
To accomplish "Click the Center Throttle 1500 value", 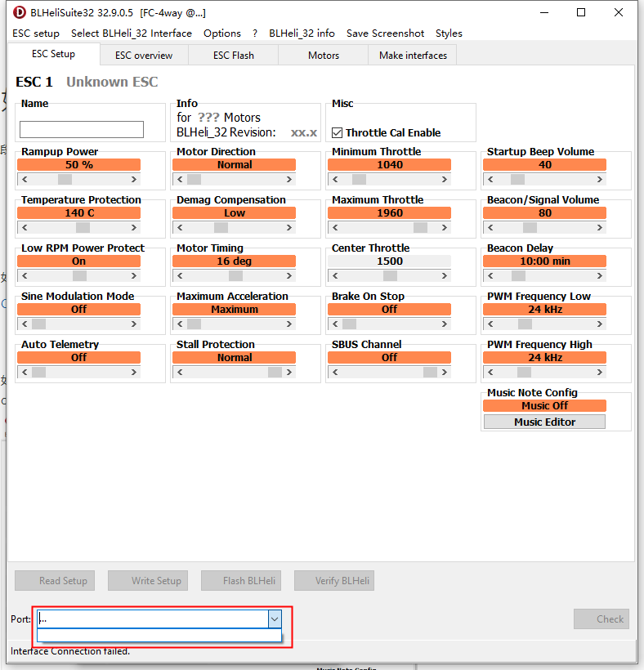I will pyautogui.click(x=389, y=261).
